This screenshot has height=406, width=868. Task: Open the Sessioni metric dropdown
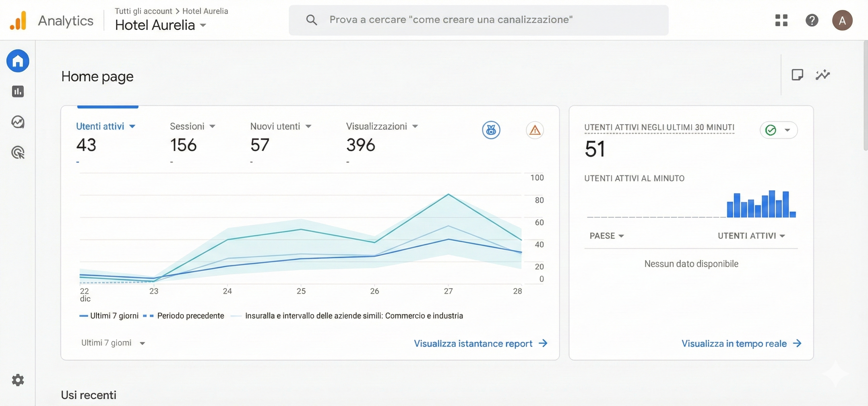point(212,126)
